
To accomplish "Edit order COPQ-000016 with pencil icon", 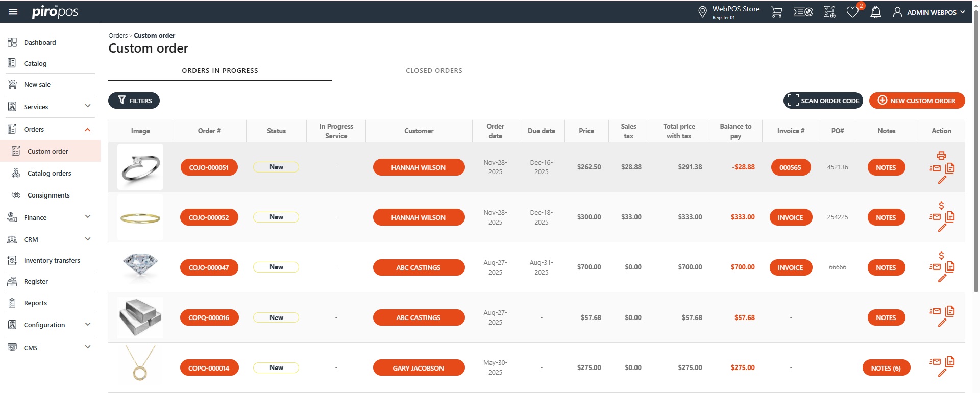I will point(942,323).
